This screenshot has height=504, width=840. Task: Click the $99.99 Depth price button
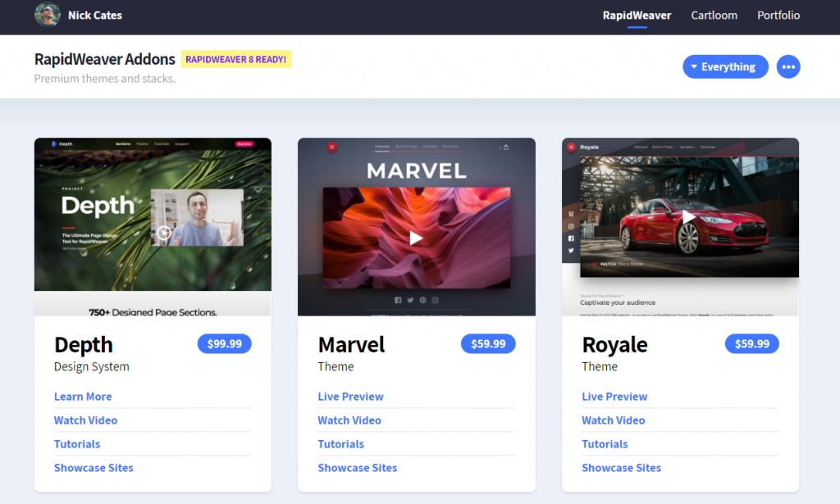click(x=224, y=343)
